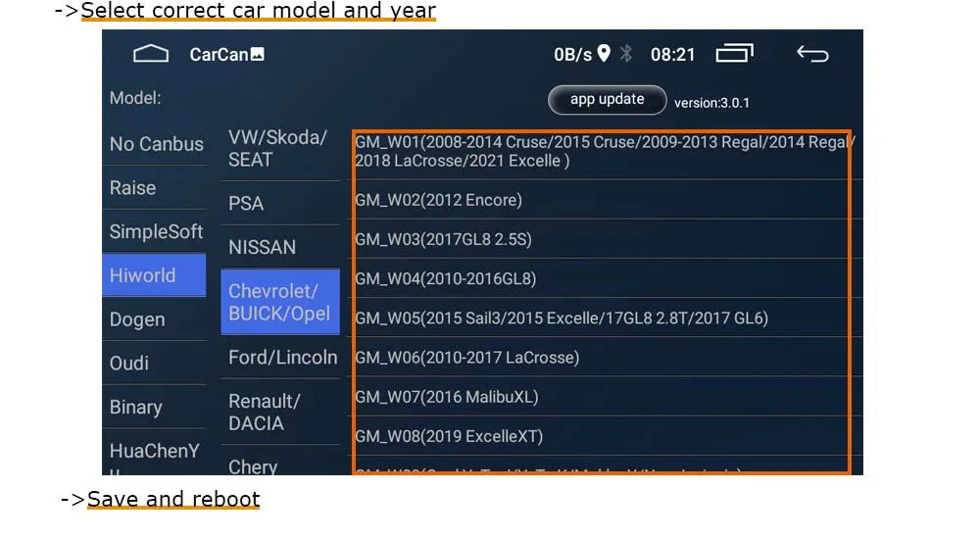The width and height of the screenshot is (980, 539).
Task: Choose GM_W03(2017GL8 2.5S) model
Action: [604, 239]
